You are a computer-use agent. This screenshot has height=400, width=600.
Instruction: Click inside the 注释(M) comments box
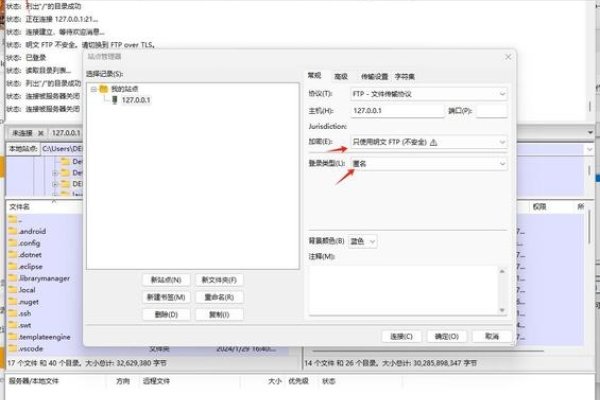pos(403,290)
